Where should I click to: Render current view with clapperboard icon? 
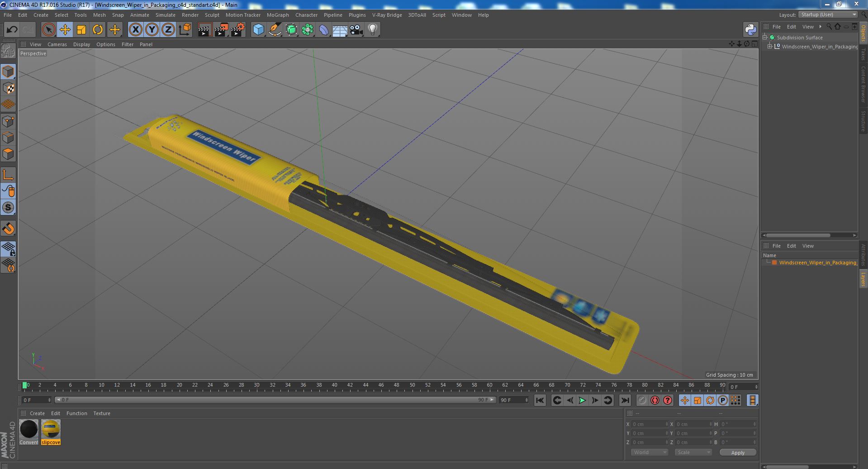coord(204,30)
